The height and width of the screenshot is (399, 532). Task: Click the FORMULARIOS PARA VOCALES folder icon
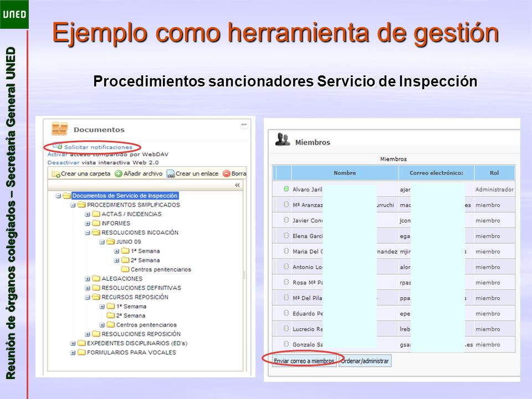point(81,352)
